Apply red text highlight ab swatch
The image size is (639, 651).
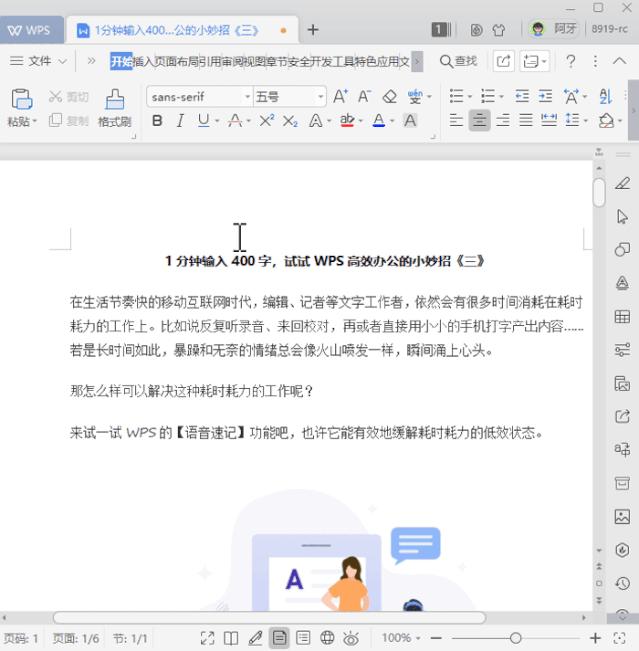pos(347,121)
